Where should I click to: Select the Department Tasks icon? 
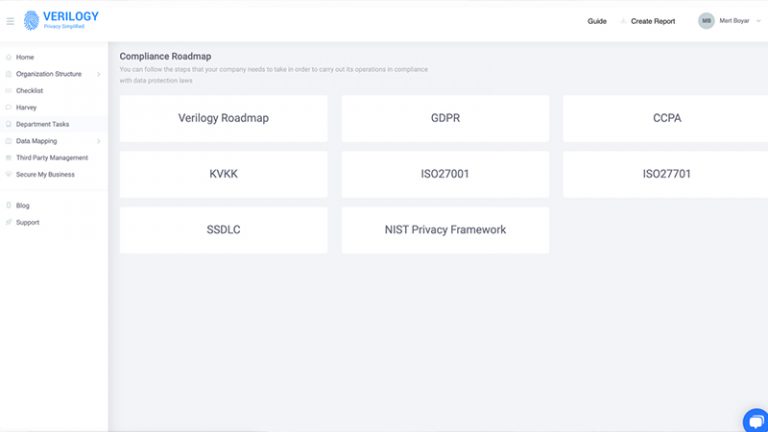click(8, 124)
